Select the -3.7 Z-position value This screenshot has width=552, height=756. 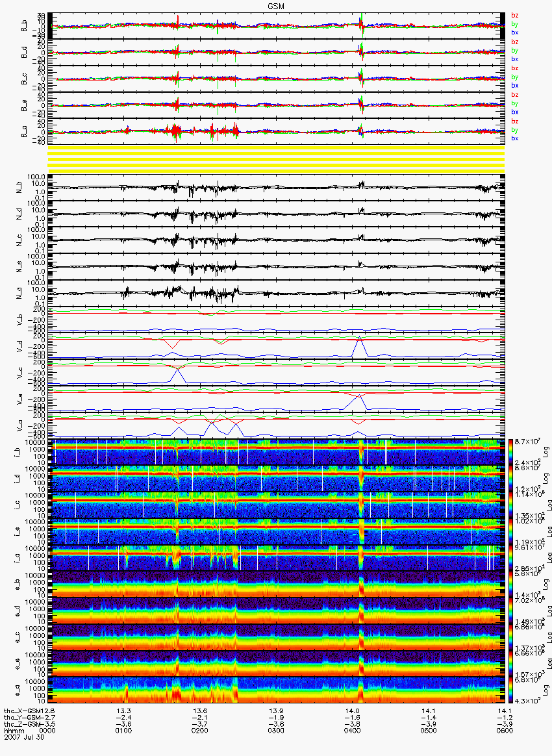click(199, 724)
